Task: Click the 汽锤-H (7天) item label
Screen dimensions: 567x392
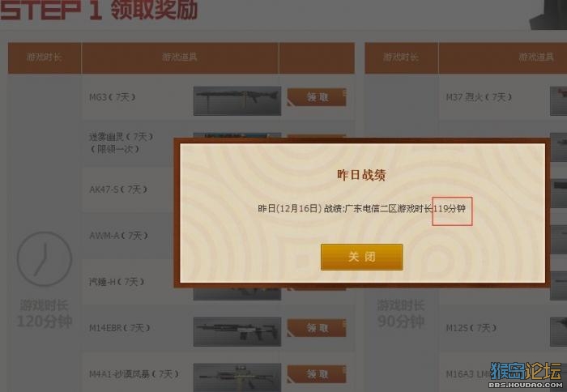Action: pyautogui.click(x=117, y=281)
